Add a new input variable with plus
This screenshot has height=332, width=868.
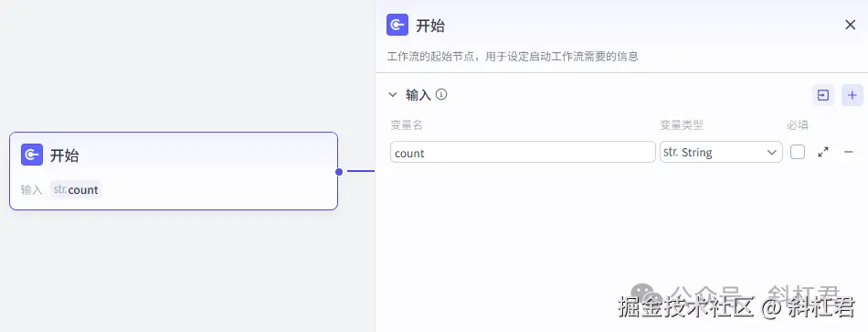(852, 95)
